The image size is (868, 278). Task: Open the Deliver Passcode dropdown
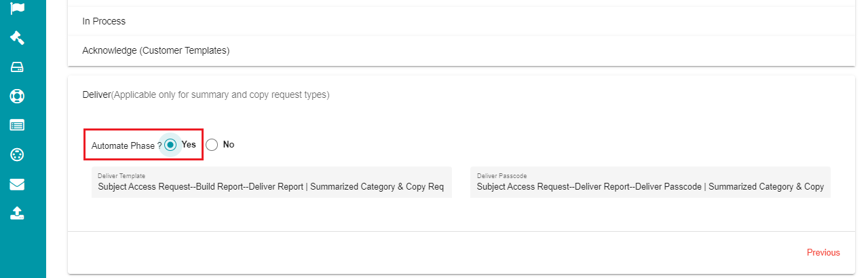(650, 182)
